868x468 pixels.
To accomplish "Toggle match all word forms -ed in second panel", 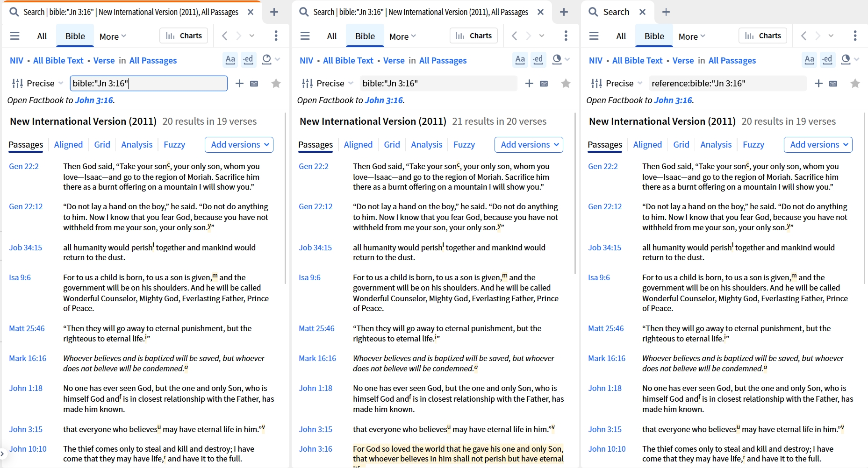I will click(538, 60).
